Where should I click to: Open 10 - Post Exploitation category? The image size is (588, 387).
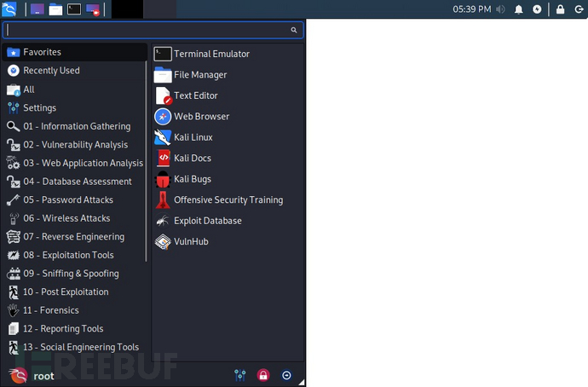point(75,292)
